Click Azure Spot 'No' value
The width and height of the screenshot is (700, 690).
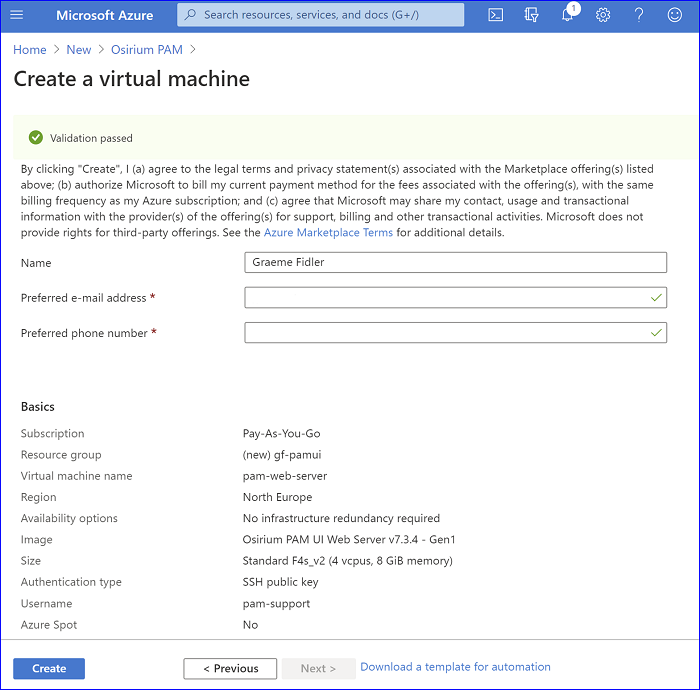[250, 625]
